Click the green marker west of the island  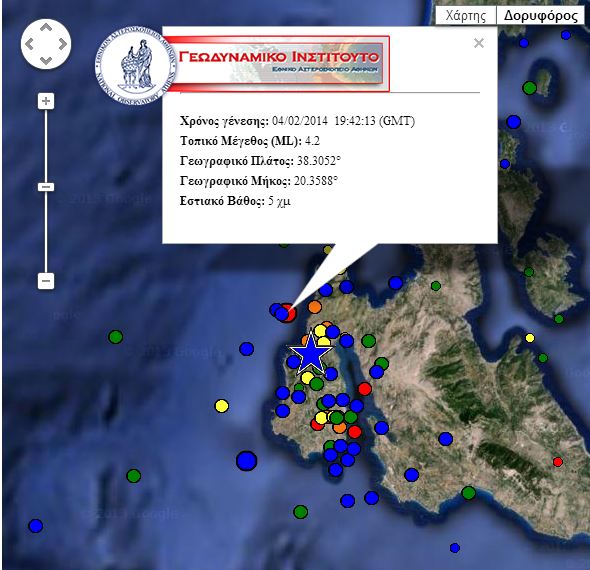[116, 337]
